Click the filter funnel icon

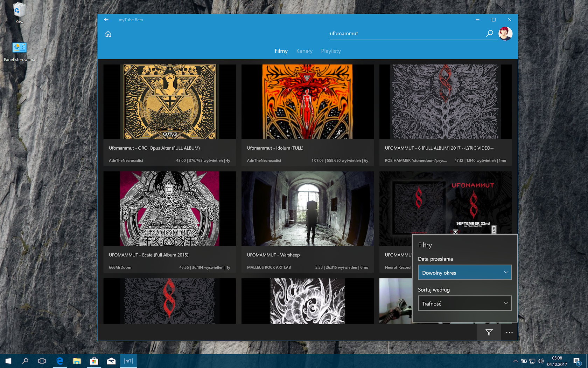pyautogui.click(x=489, y=332)
